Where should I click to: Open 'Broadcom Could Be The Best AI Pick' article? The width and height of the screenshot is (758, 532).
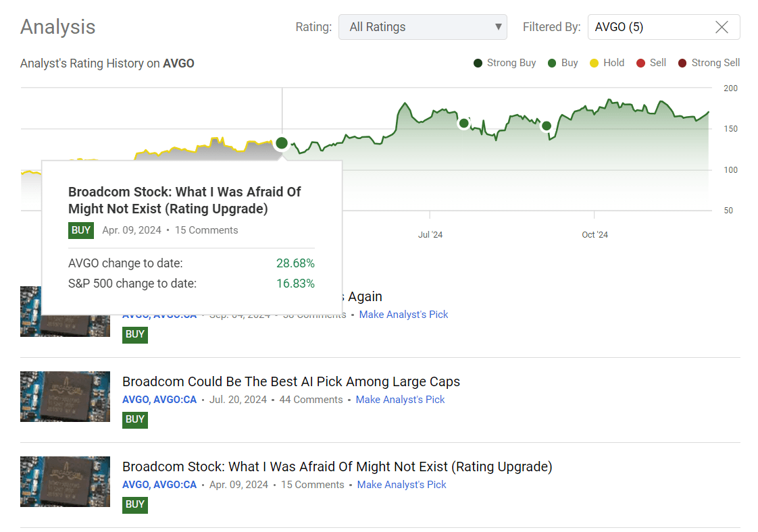tap(291, 381)
